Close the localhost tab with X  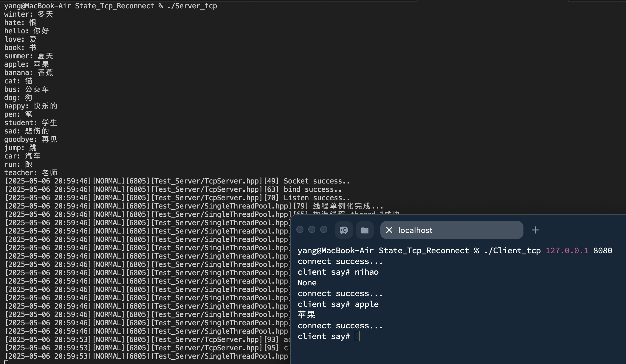tap(389, 230)
